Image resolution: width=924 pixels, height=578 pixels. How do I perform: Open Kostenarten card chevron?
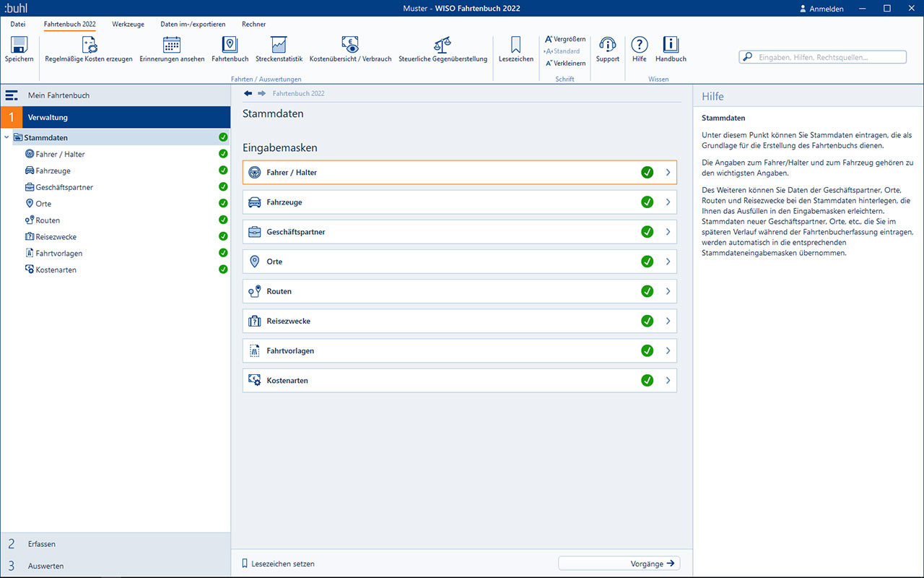click(x=668, y=380)
